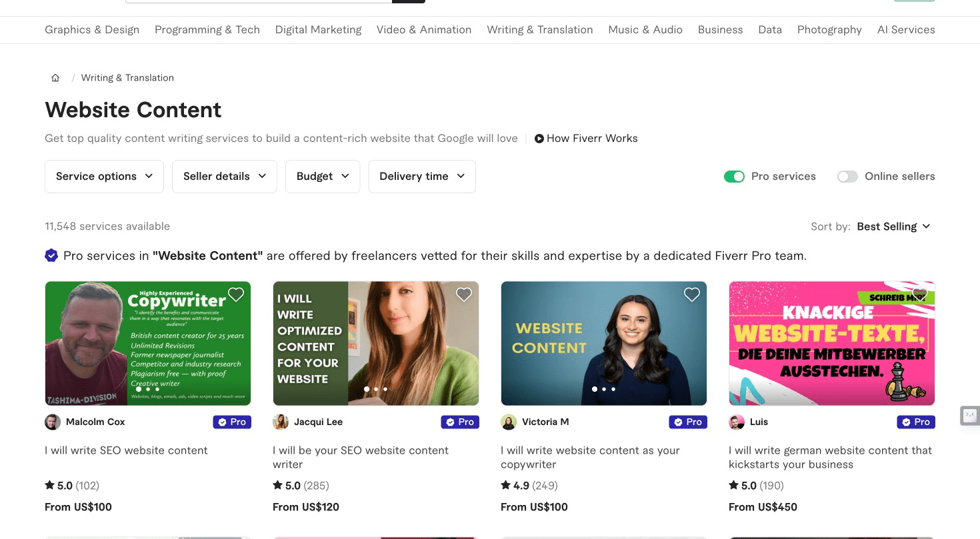
Task: Click 5.0 (102) rating text
Action: [72, 486]
